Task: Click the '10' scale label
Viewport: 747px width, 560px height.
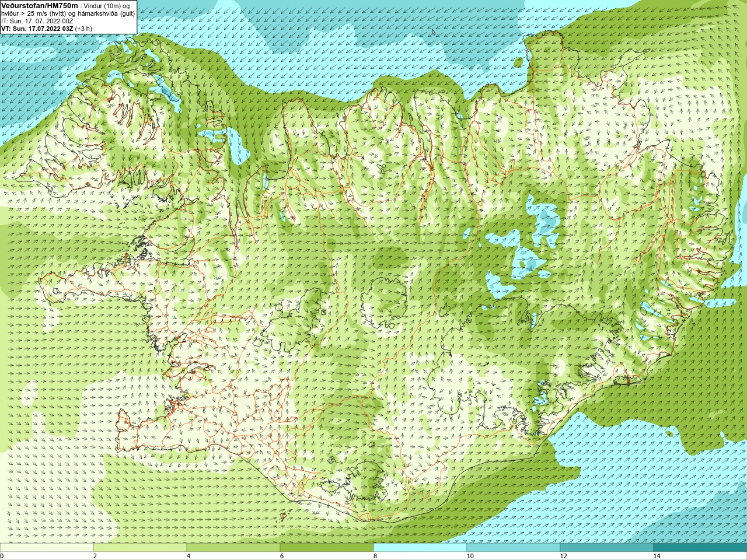Action: 470,556
